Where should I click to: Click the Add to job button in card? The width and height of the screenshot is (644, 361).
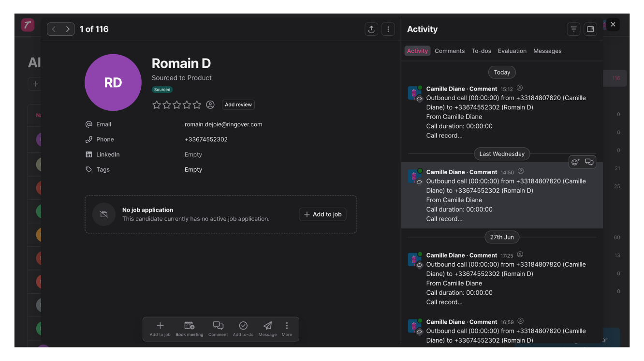click(322, 214)
